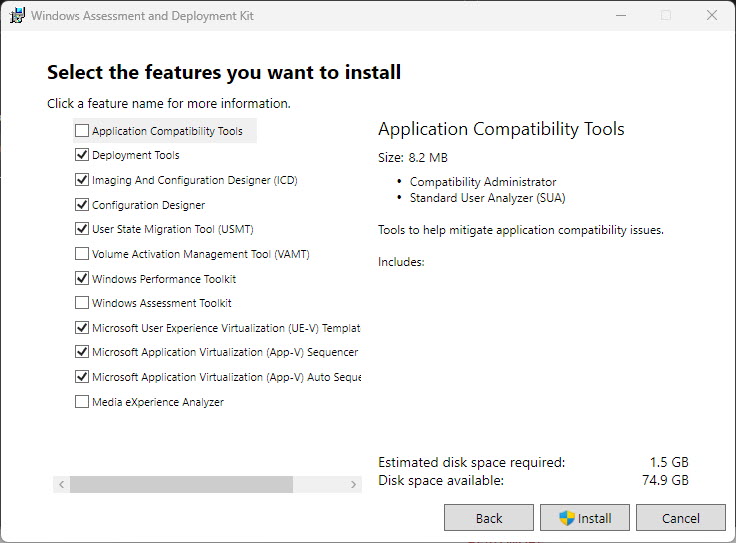Click the Cancel button
The width and height of the screenshot is (736, 543).
coord(681,518)
